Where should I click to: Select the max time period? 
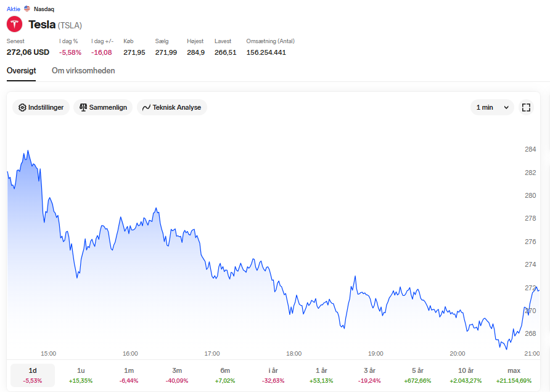coord(514,375)
